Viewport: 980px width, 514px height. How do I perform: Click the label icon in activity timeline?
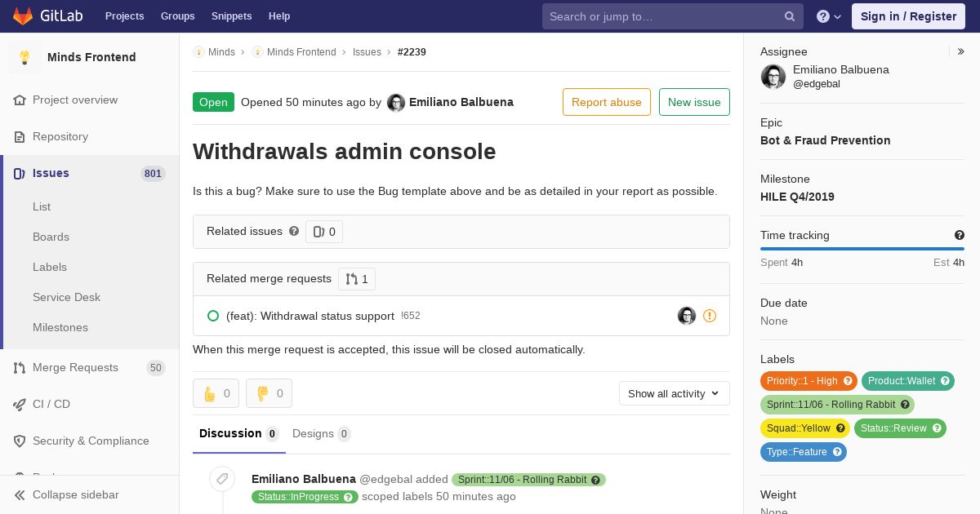pyautogui.click(x=222, y=479)
